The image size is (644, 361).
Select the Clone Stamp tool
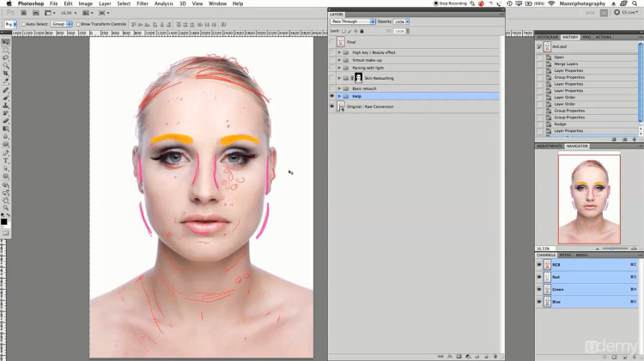6,105
